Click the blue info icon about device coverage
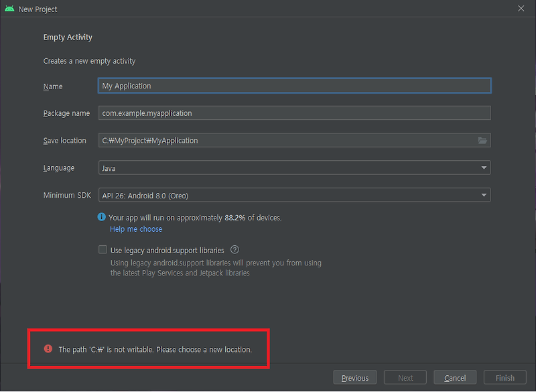The height and width of the screenshot is (392, 536). coord(102,217)
